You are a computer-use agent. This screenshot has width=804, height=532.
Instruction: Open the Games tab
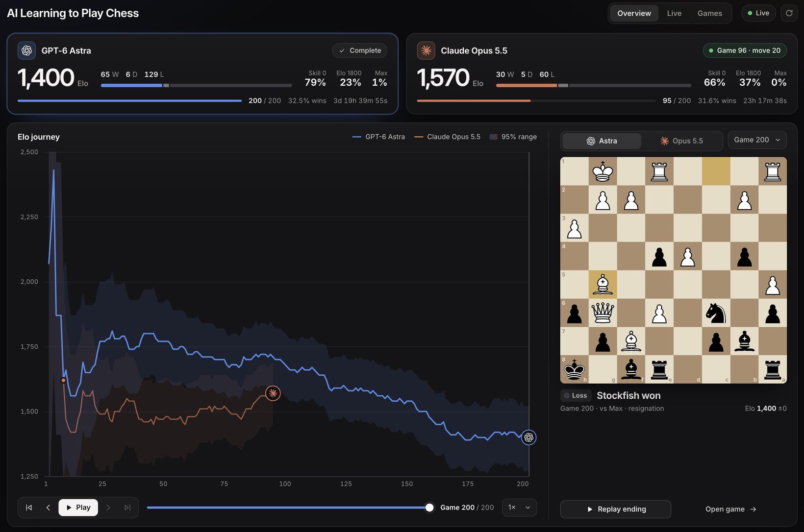pyautogui.click(x=709, y=13)
